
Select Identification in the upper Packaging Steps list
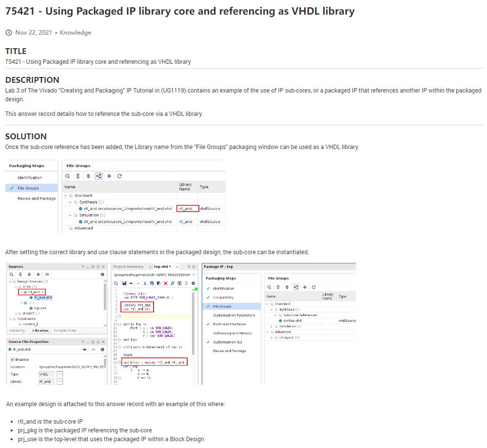(x=30, y=178)
